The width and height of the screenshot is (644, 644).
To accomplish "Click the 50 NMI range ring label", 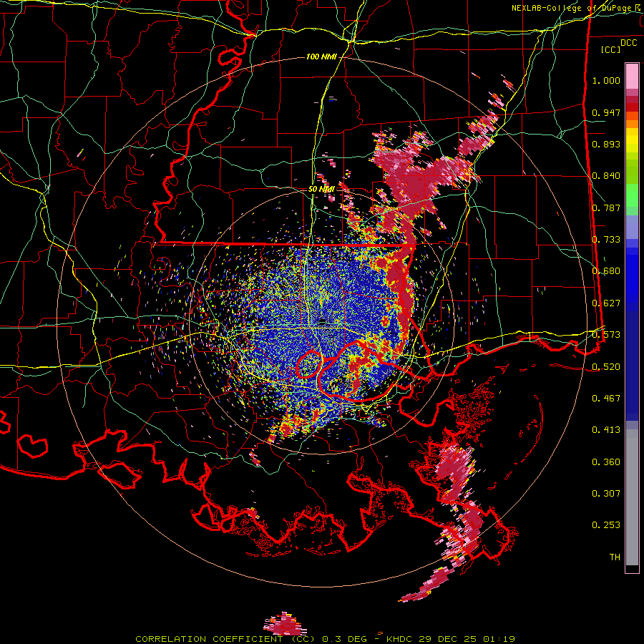I will [321, 189].
